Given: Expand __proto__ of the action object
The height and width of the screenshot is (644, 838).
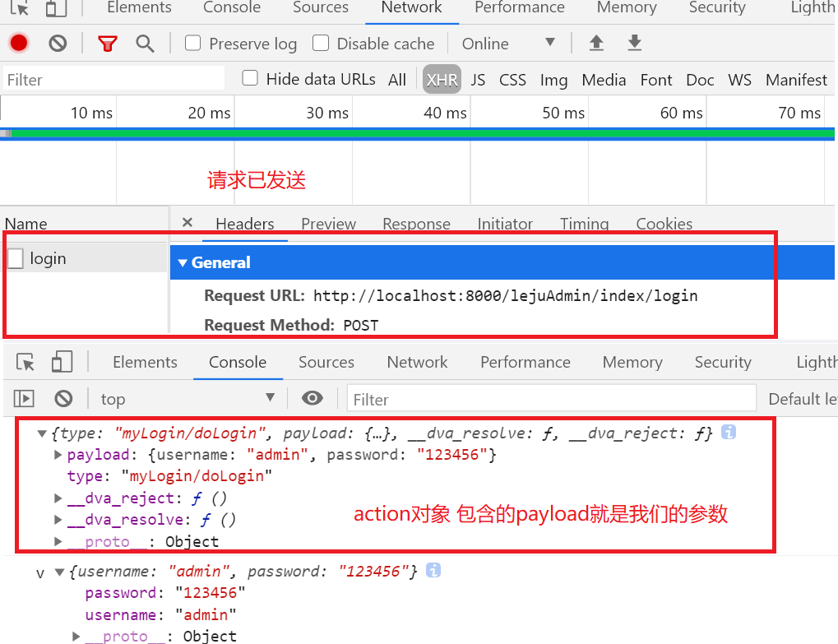Looking at the screenshot, I should 58,541.
